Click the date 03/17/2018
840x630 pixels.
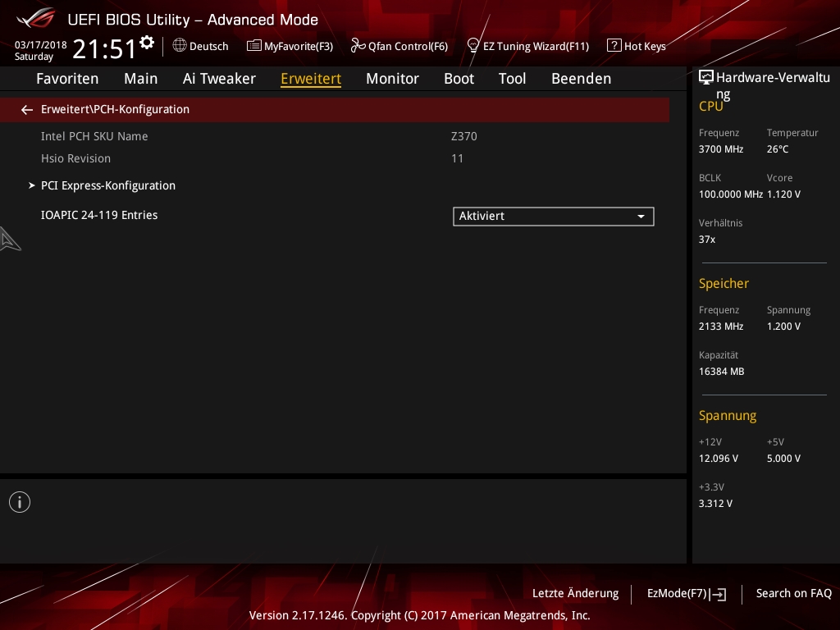click(41, 45)
